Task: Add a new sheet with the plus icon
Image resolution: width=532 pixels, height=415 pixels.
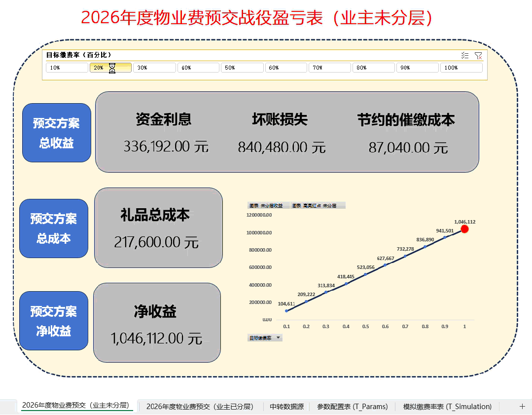Action: (x=522, y=406)
